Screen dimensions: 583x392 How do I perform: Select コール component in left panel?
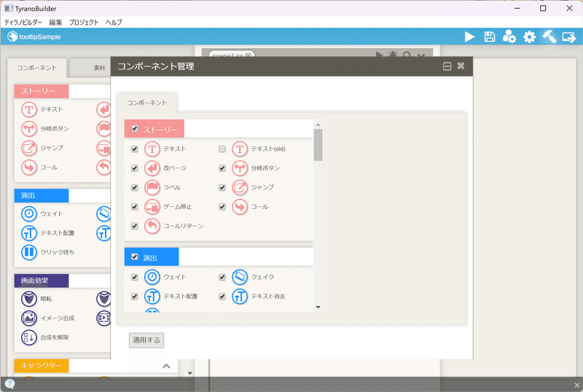[x=40, y=168]
